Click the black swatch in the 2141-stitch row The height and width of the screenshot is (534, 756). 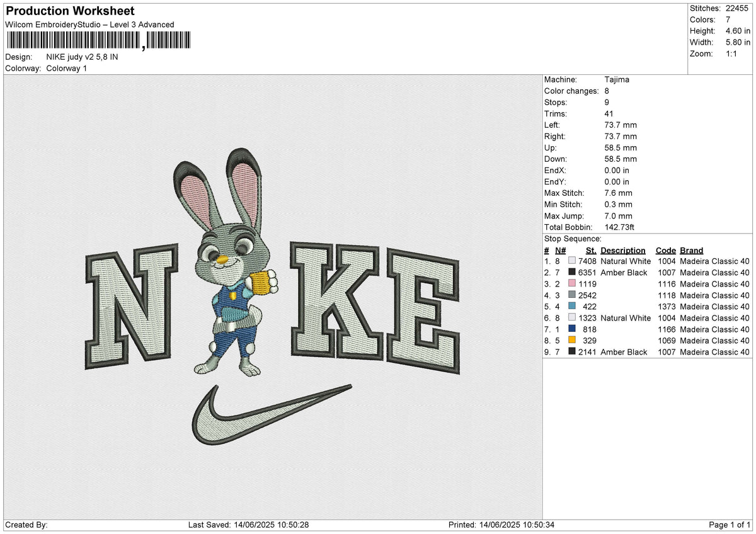(572, 351)
